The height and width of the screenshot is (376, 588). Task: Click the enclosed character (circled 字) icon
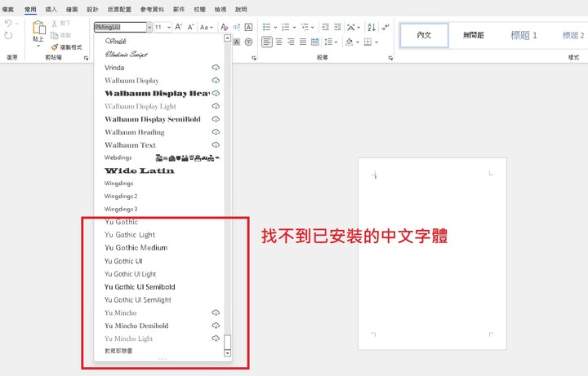248,42
